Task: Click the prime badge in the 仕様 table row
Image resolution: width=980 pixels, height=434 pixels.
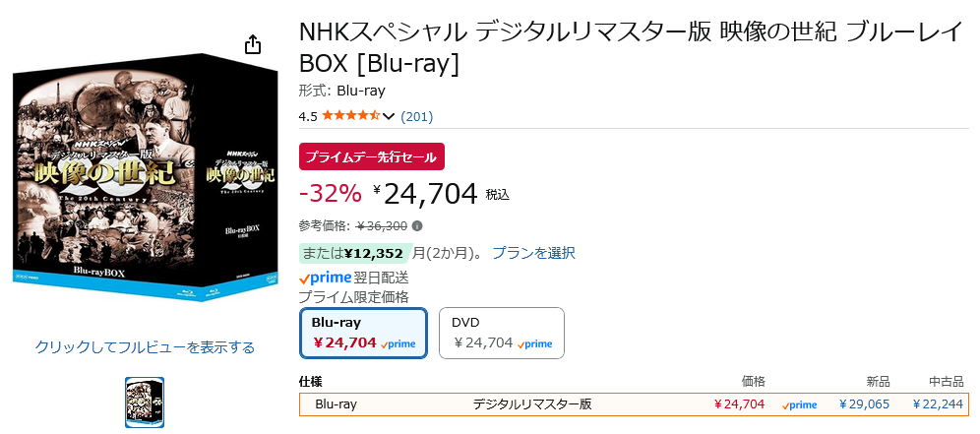Action: (x=799, y=405)
